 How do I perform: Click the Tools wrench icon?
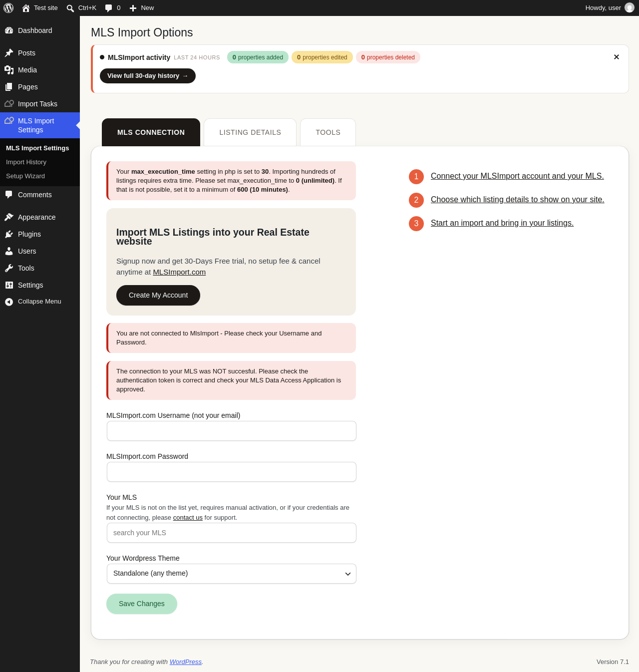coord(9,268)
